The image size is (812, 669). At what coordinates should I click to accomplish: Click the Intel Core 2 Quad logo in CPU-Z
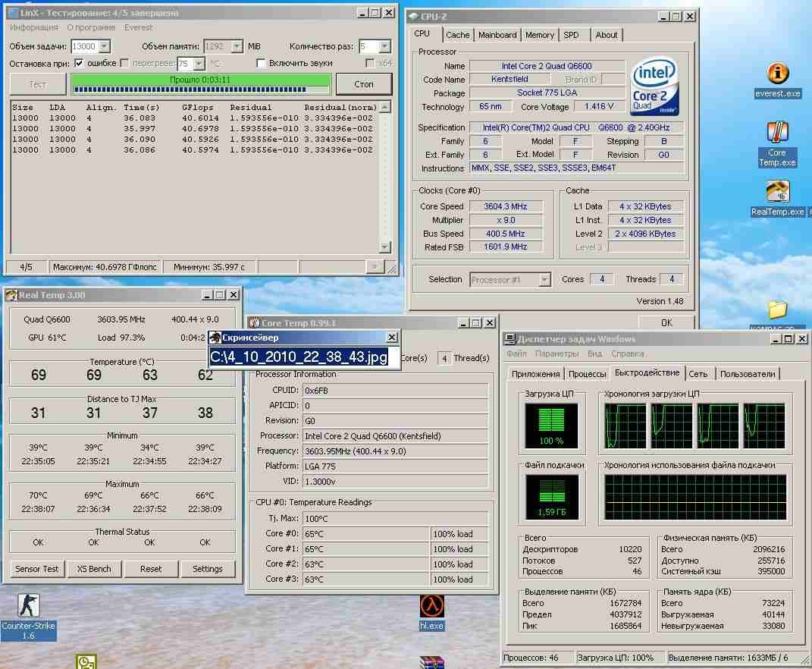(x=654, y=86)
